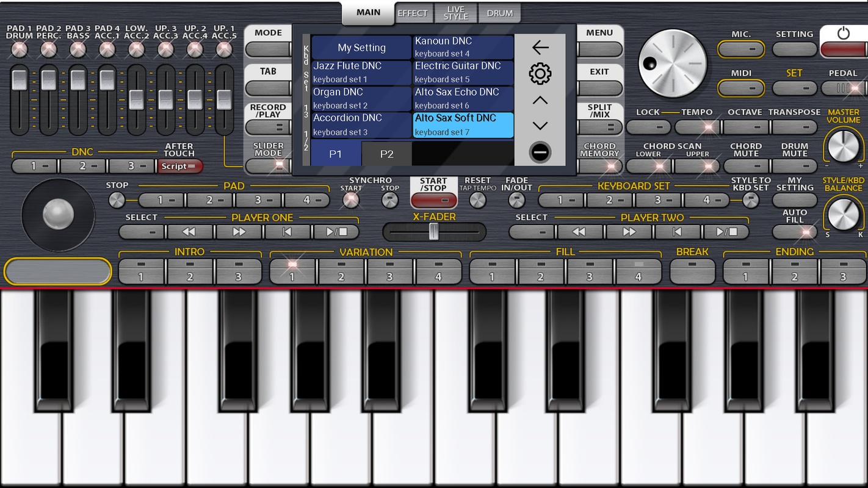The height and width of the screenshot is (488, 868).
Task: Open the gear settings icon in display
Action: [540, 74]
